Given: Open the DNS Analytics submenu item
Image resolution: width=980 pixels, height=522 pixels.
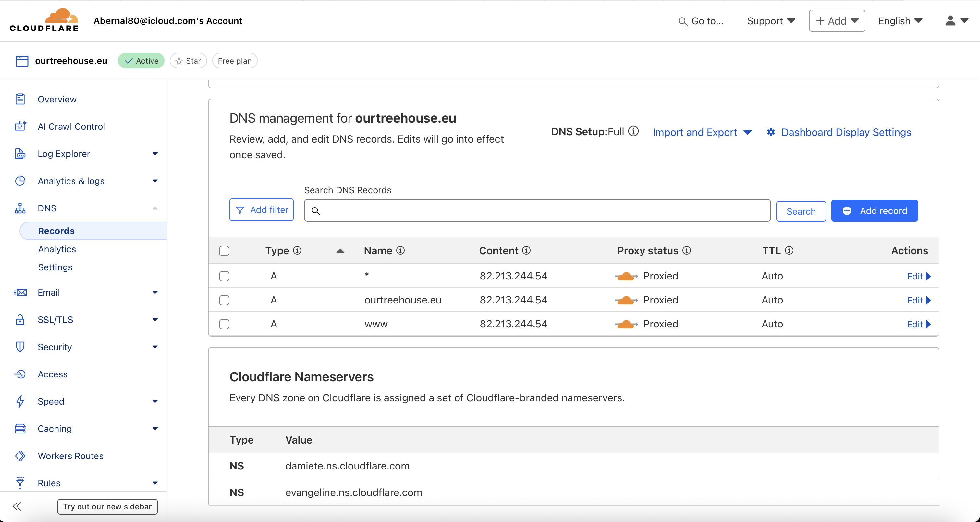Looking at the screenshot, I should (57, 249).
